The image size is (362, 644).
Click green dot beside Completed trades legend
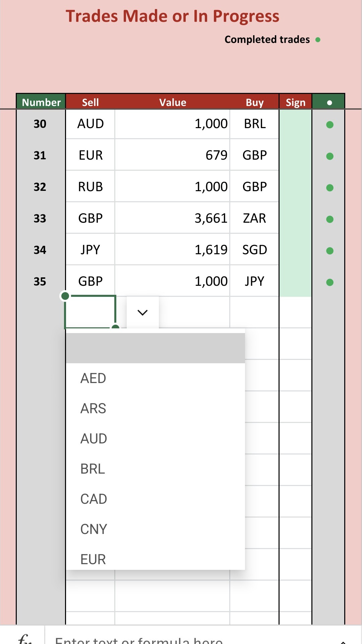(x=318, y=40)
